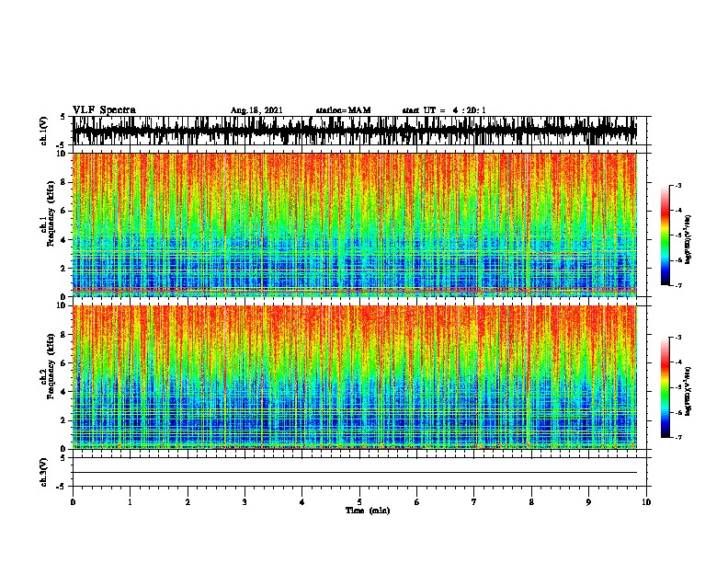
Task: Click the ch.1 voltage waveform strip
Action: 355,131
